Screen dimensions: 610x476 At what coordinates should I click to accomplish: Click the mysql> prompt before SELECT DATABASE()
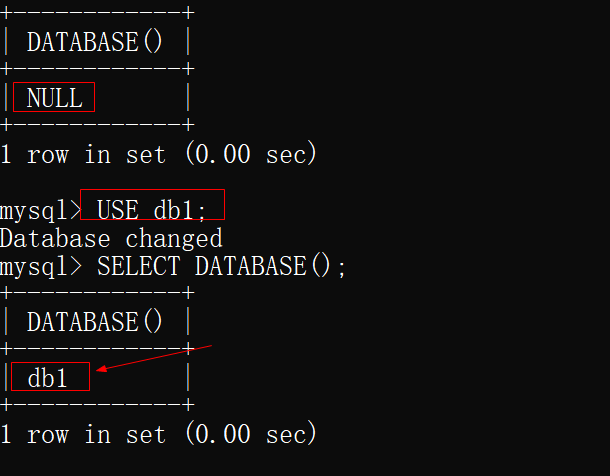(x=40, y=266)
